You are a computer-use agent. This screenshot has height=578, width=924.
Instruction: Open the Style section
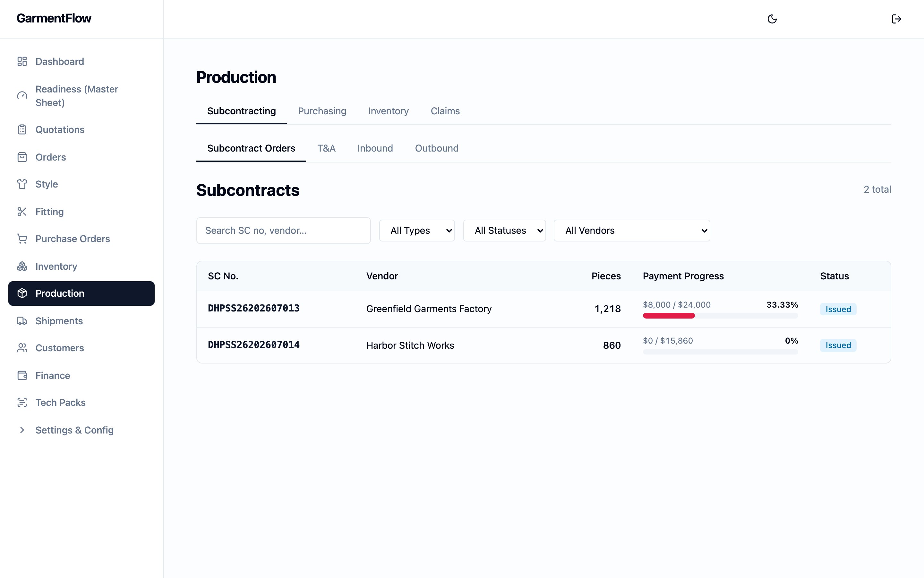[81, 184]
